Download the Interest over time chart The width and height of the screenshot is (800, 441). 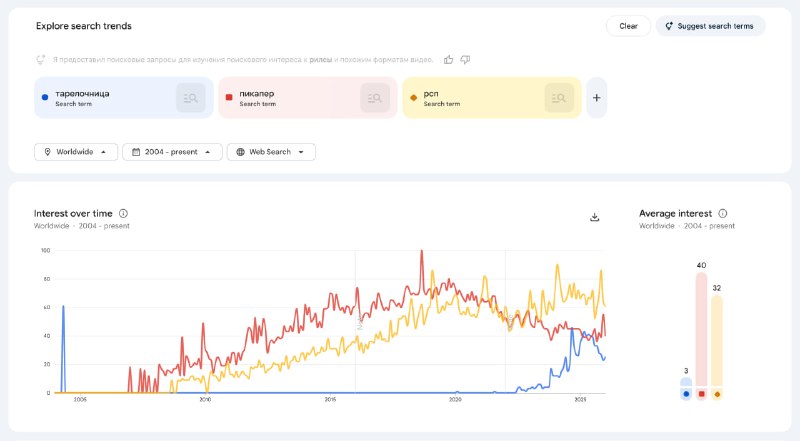click(x=595, y=217)
